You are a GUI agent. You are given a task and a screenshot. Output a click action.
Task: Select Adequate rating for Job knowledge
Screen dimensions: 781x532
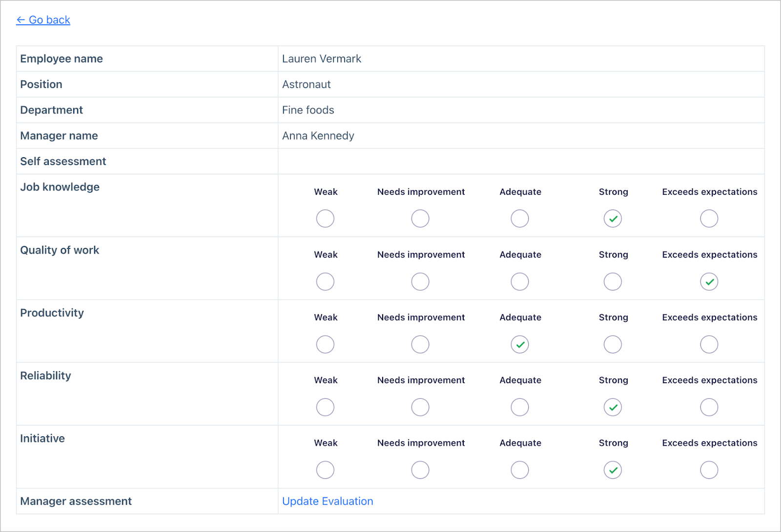(x=520, y=218)
